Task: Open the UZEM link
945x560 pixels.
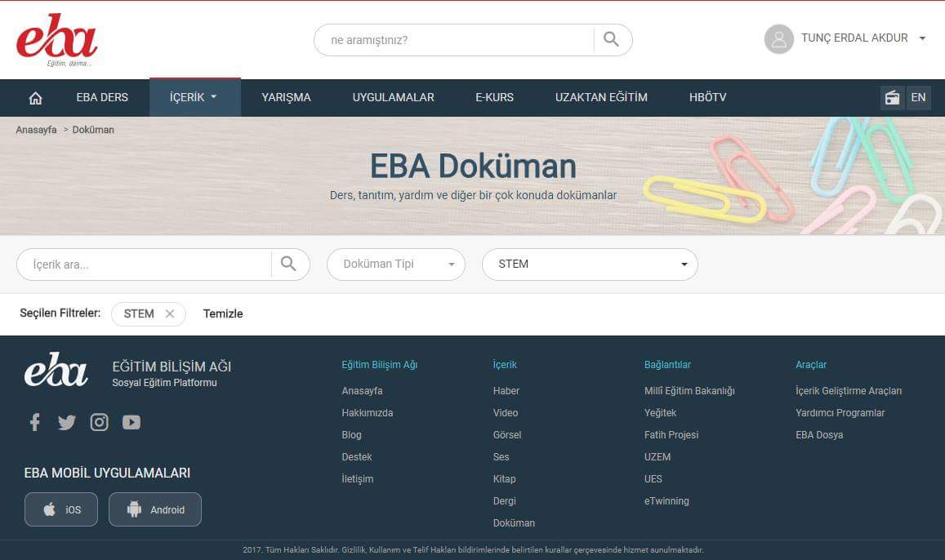Action: pyautogui.click(x=657, y=457)
